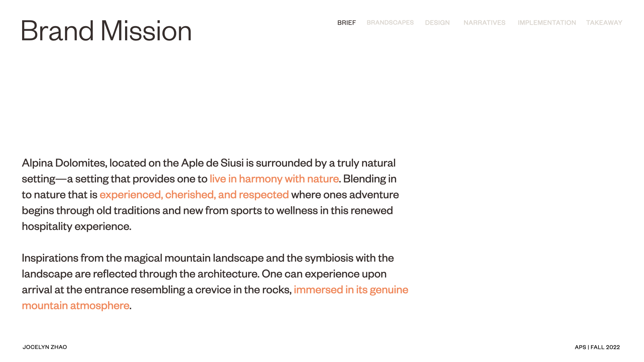Image resolution: width=644 pixels, height=362 pixels.
Task: Jump to the IMPLEMENTATION tab
Action: pyautogui.click(x=547, y=23)
